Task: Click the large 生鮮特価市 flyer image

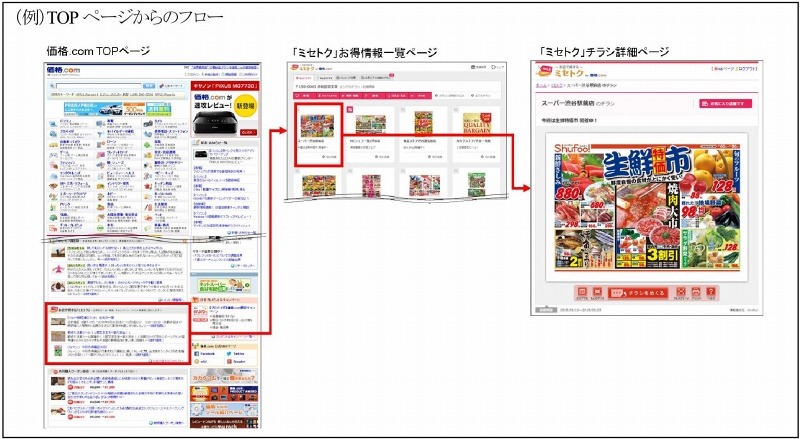Action: (x=647, y=207)
